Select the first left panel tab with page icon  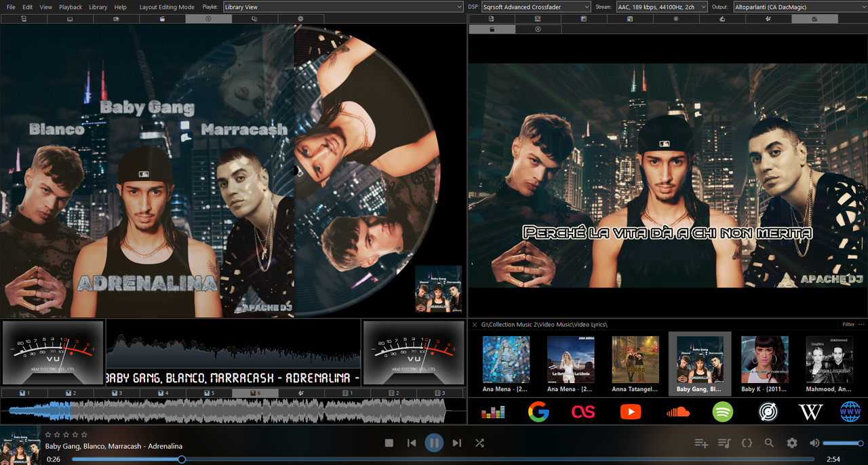pyautogui.click(x=23, y=19)
